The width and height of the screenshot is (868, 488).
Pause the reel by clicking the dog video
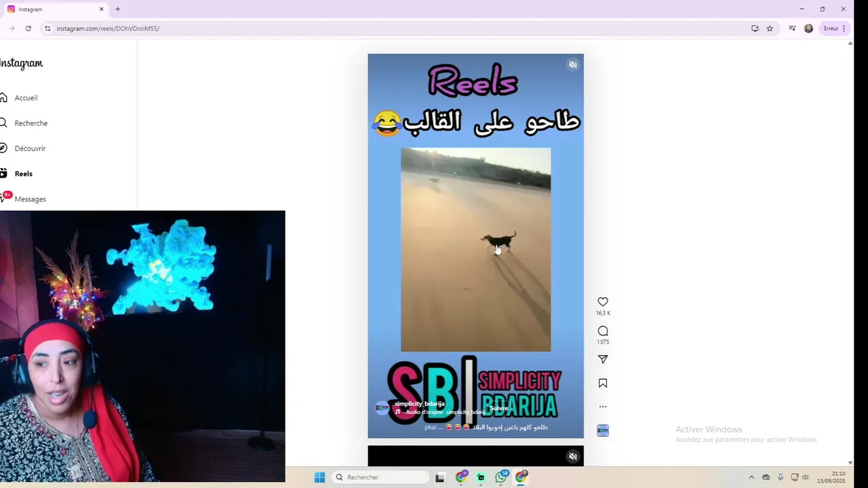coord(475,249)
